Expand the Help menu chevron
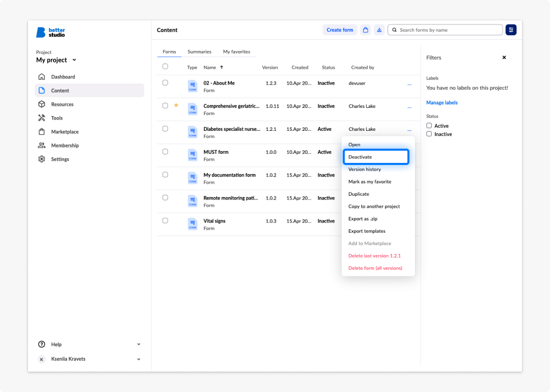Image resolution: width=550 pixels, height=392 pixels. tap(139, 344)
